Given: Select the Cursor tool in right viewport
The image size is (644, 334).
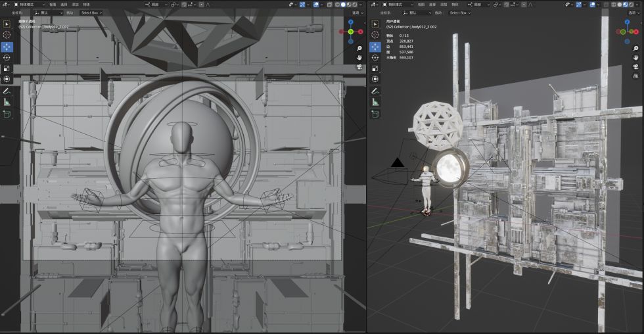Looking at the screenshot, I should [375, 34].
